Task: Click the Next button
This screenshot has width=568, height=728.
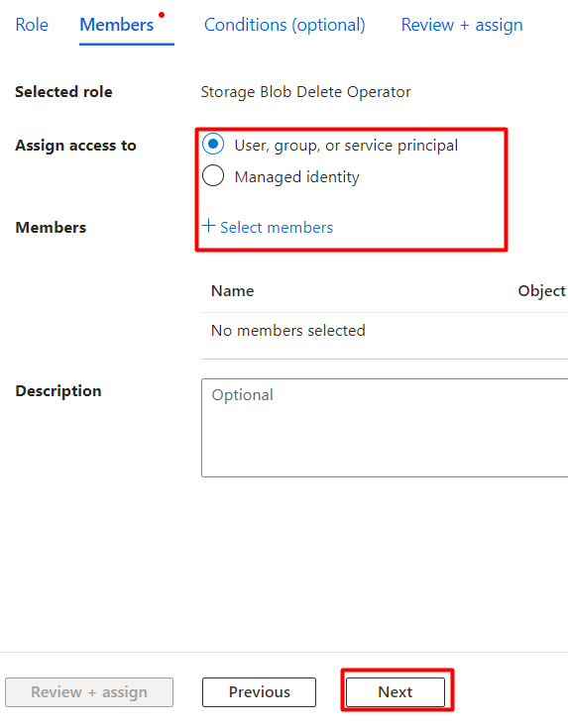Action: coord(396,691)
